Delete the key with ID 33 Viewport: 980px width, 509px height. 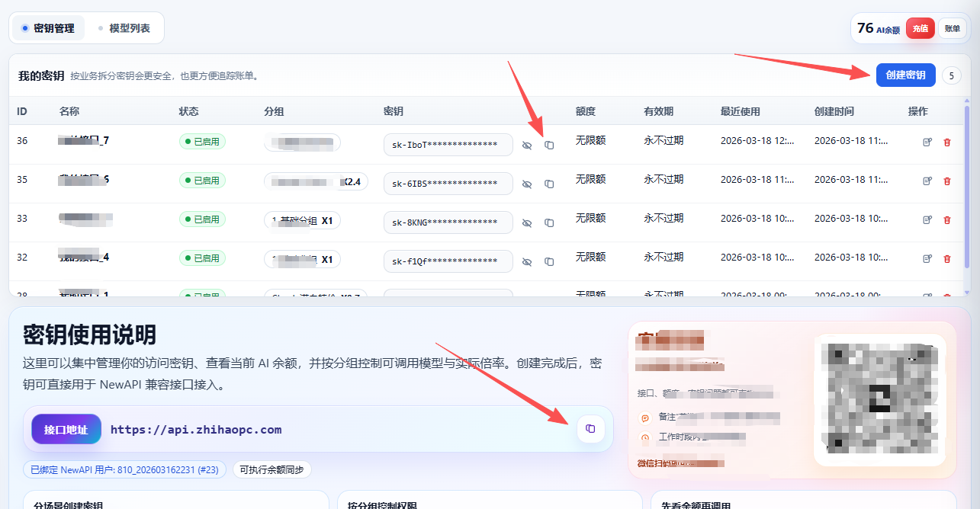tap(947, 219)
